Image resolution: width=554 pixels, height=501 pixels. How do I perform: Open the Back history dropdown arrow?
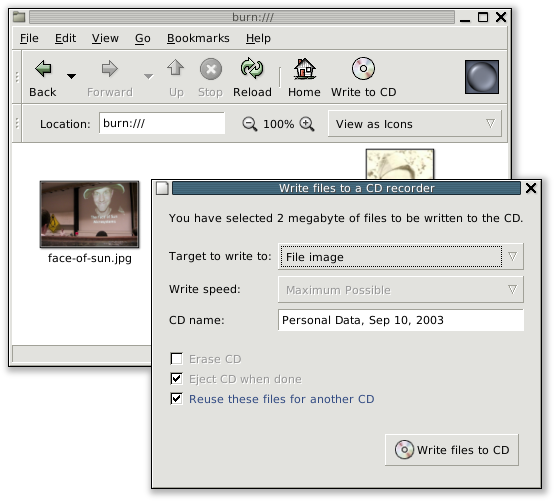pos(71,76)
